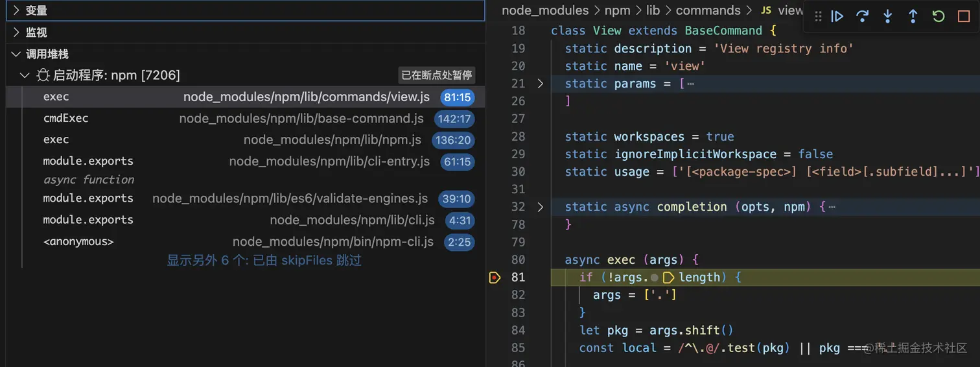The height and width of the screenshot is (367, 980).
Task: Click the 4:31 line badge
Action: pyautogui.click(x=460, y=220)
